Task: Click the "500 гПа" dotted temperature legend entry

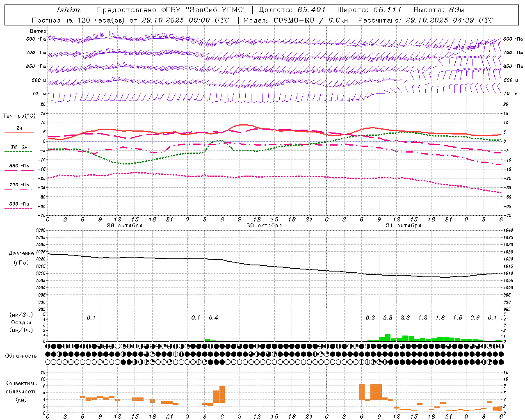Action: tap(19, 204)
